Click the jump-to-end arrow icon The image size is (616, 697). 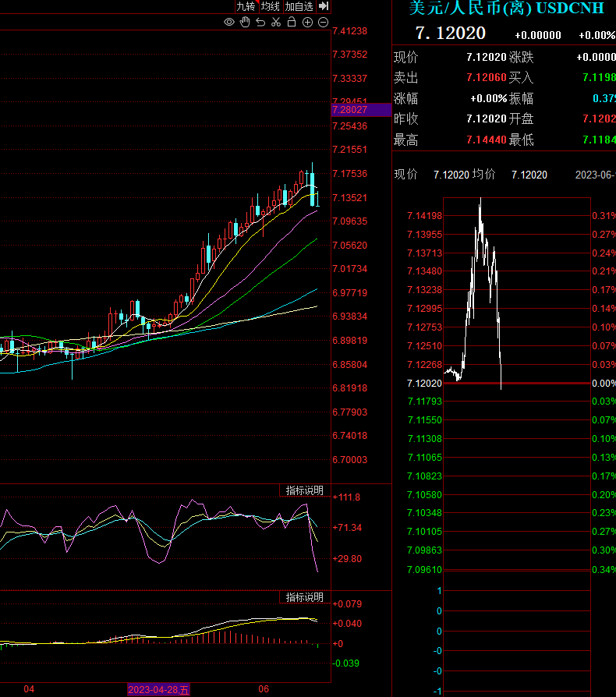click(x=324, y=6)
